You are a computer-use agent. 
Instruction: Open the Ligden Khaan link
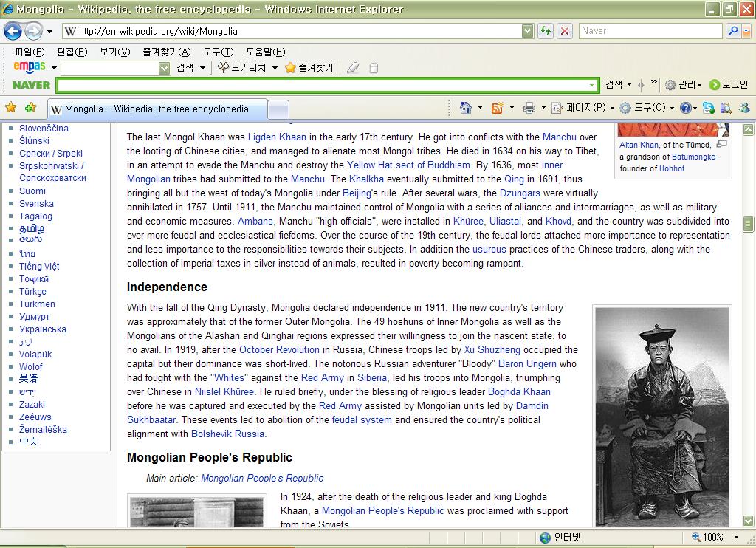click(277, 137)
